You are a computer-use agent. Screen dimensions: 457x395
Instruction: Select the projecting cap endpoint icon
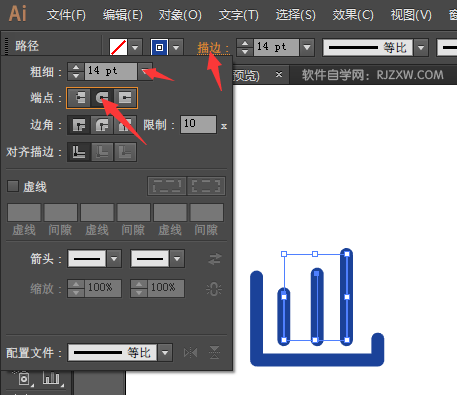coord(125,98)
